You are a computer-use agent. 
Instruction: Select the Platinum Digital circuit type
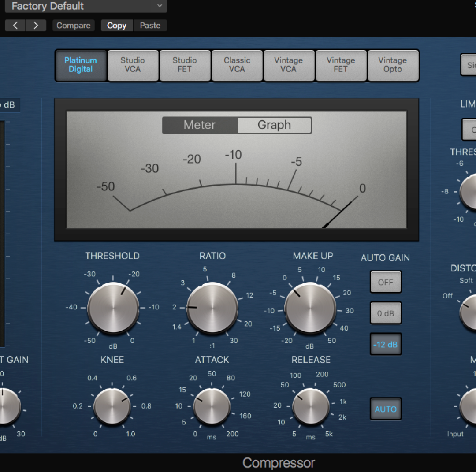coord(81,65)
